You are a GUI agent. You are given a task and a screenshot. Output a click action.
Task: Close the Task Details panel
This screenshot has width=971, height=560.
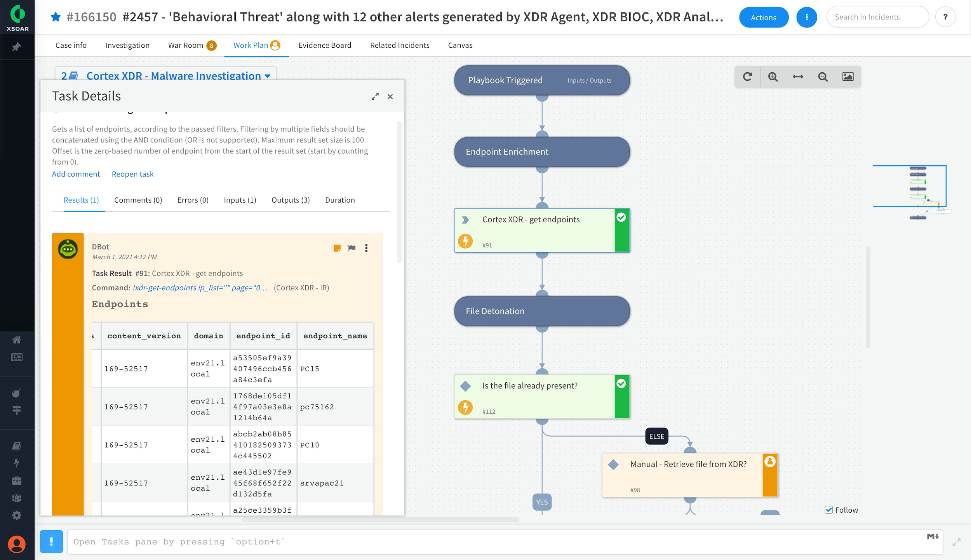pyautogui.click(x=390, y=97)
